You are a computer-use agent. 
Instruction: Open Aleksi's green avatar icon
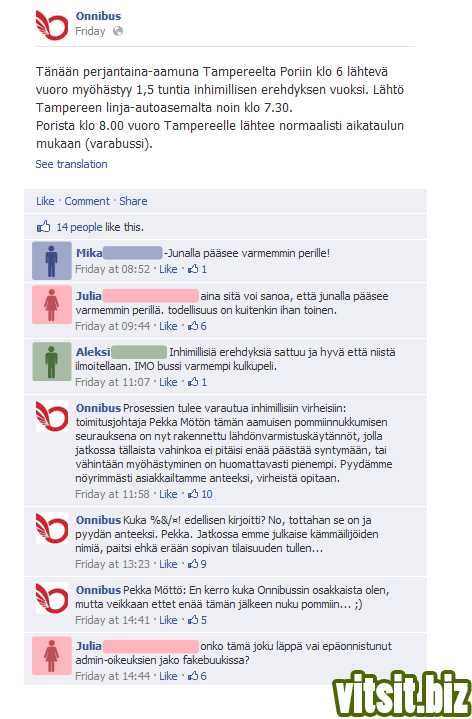pyautogui.click(x=52, y=362)
